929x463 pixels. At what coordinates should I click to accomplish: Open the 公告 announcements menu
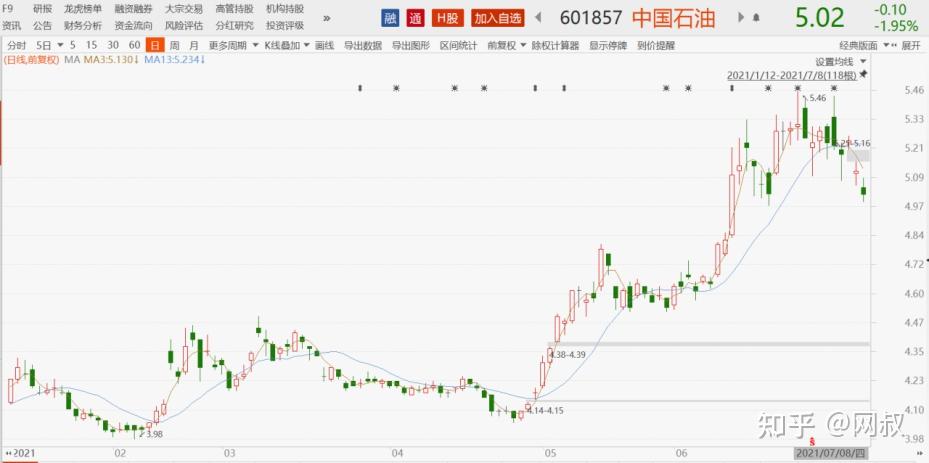point(43,25)
